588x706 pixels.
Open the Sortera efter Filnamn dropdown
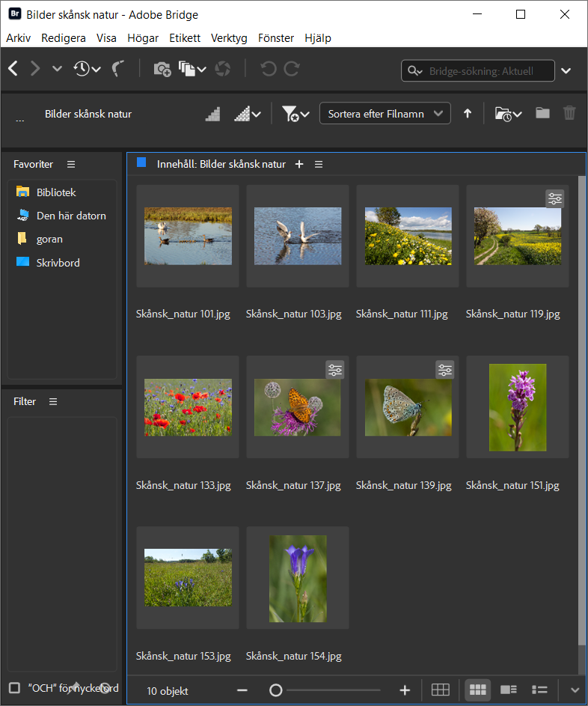click(385, 114)
